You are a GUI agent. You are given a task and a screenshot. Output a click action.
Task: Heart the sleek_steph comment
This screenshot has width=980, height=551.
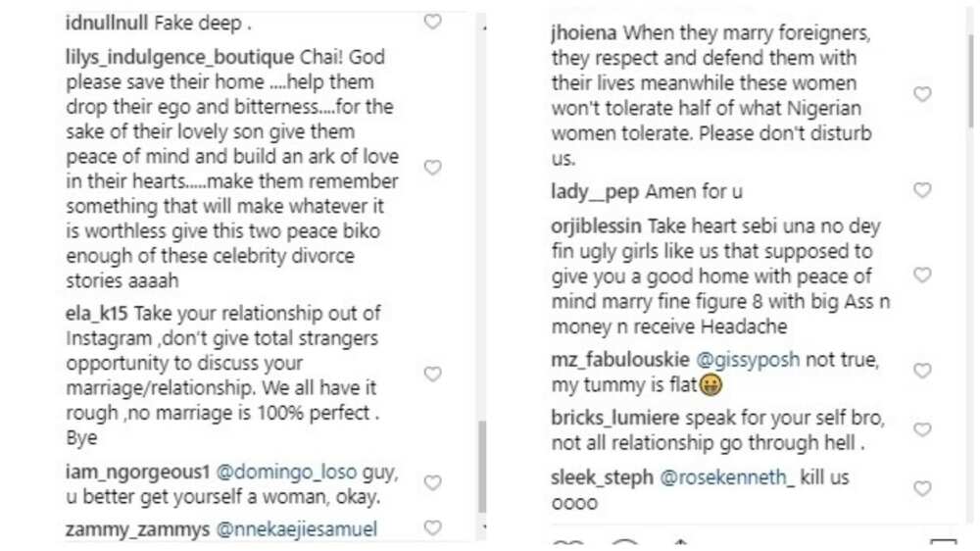pyautogui.click(x=922, y=488)
